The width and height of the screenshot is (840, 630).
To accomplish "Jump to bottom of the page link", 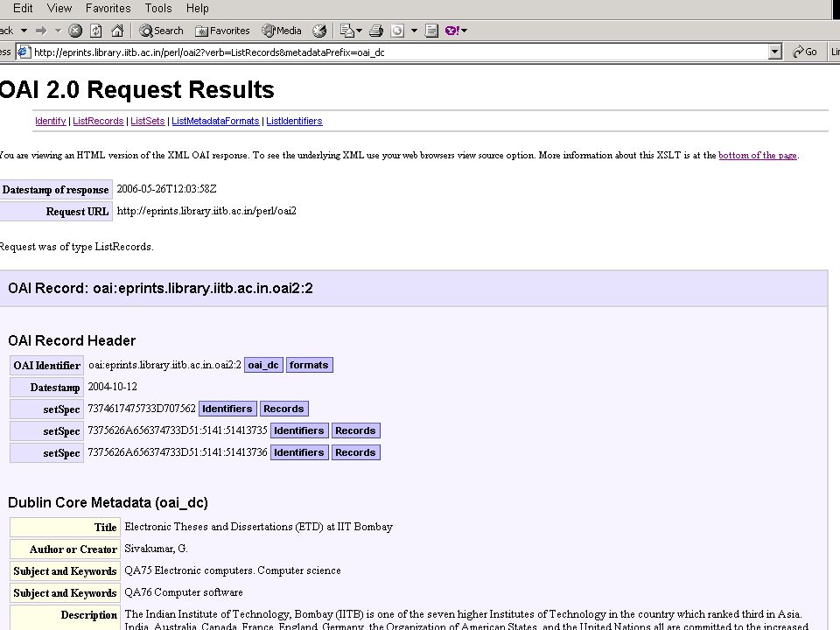I will tap(758, 156).
